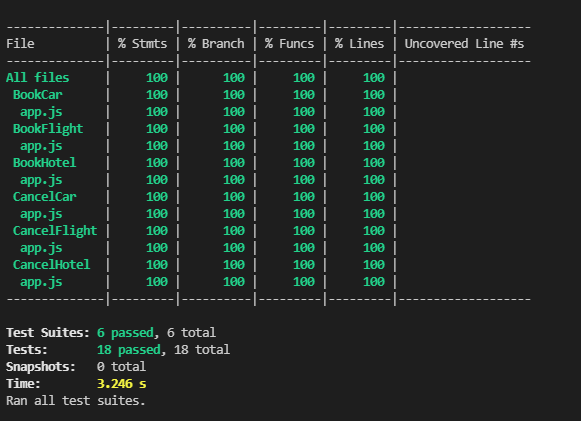Click '6 passed' test suites result
Image resolution: width=581 pixels, height=421 pixels.
[125, 333]
